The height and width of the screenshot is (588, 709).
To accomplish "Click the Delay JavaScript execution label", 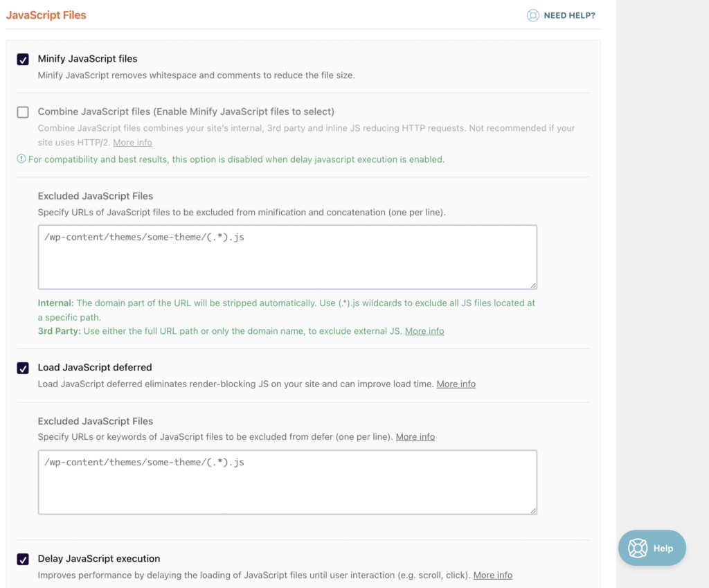I will 99,559.
